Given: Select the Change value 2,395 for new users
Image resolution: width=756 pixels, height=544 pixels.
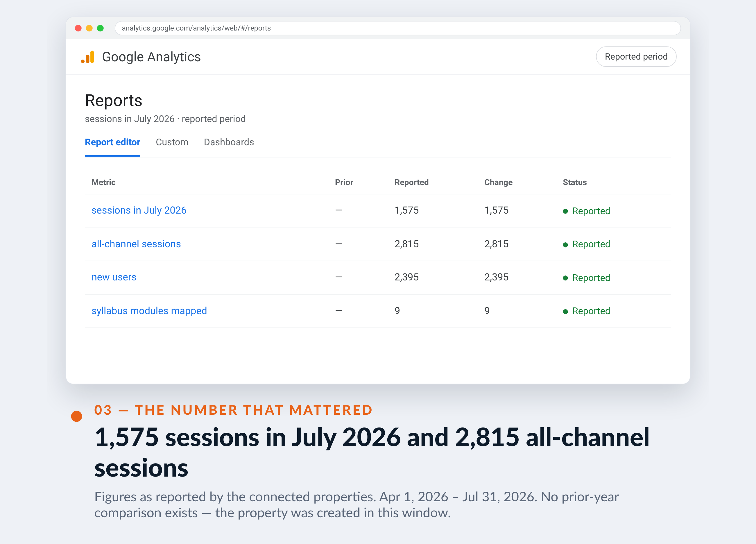Looking at the screenshot, I should (x=496, y=277).
